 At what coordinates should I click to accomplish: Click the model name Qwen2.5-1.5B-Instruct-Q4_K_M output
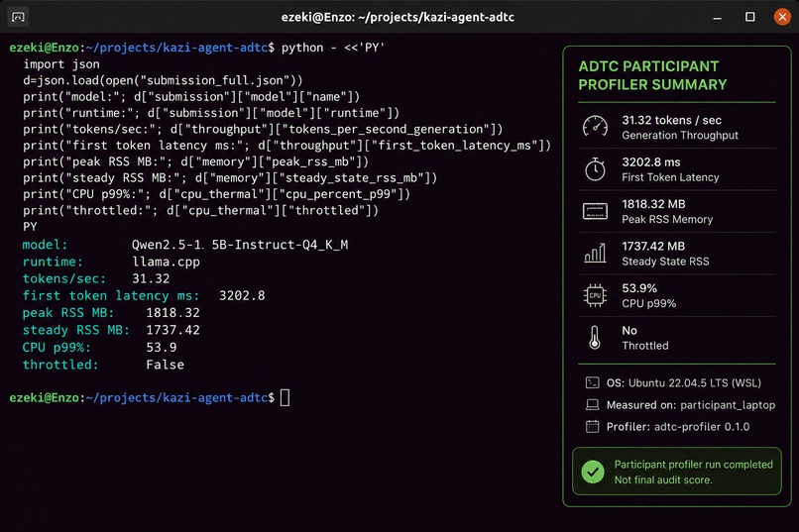240,245
